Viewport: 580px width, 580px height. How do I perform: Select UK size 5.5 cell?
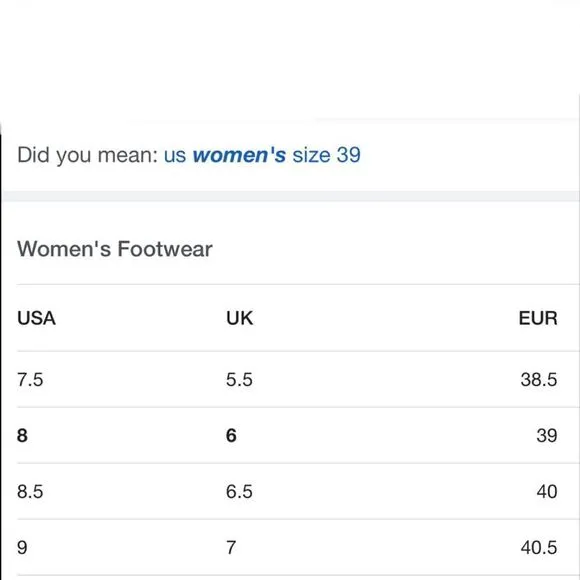(239, 380)
